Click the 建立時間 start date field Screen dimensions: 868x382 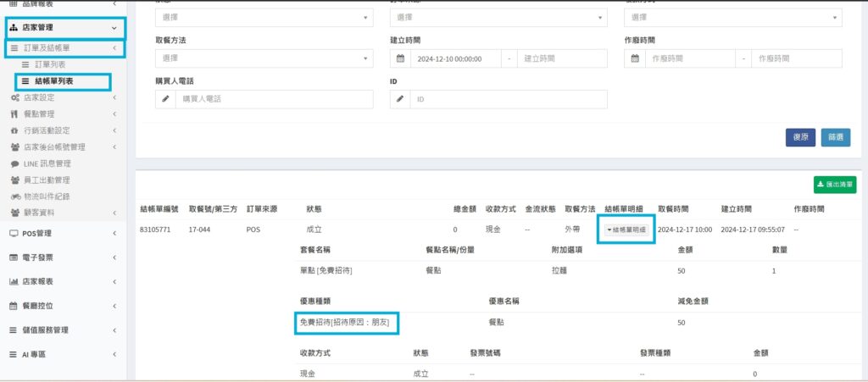click(456, 58)
